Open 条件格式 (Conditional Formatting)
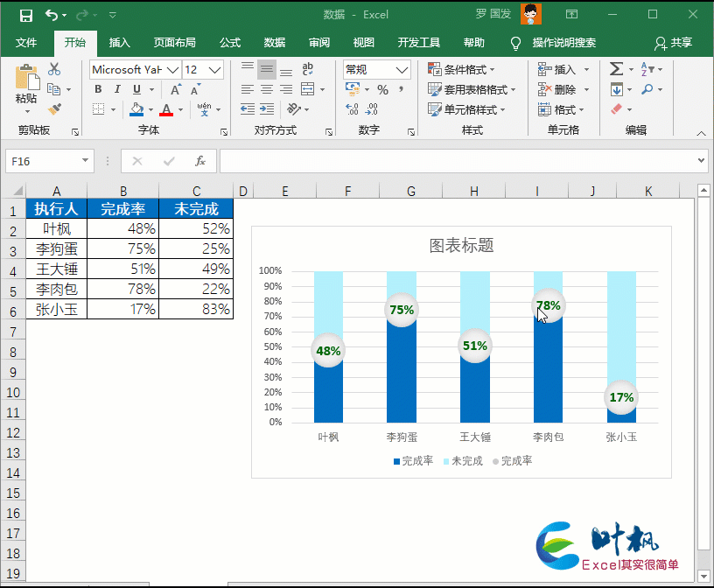This screenshot has height=588, width=714. (x=436, y=70)
